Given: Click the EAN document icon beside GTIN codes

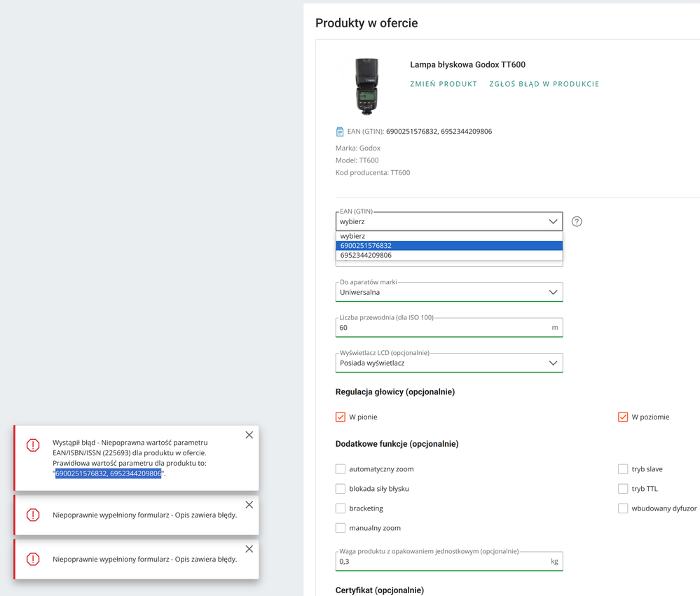Looking at the screenshot, I should (x=340, y=132).
